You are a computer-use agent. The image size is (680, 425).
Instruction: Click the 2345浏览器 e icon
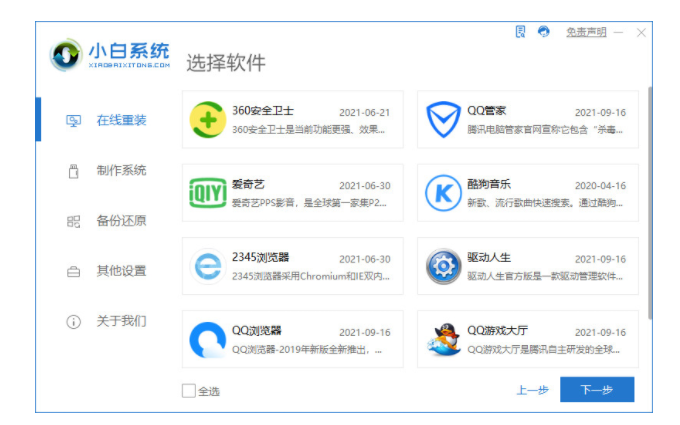coord(208,266)
